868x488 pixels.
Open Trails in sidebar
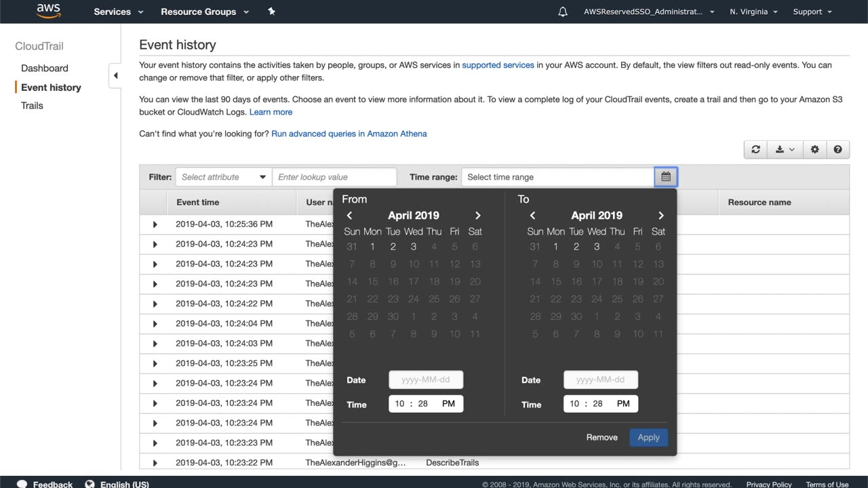[x=32, y=106]
